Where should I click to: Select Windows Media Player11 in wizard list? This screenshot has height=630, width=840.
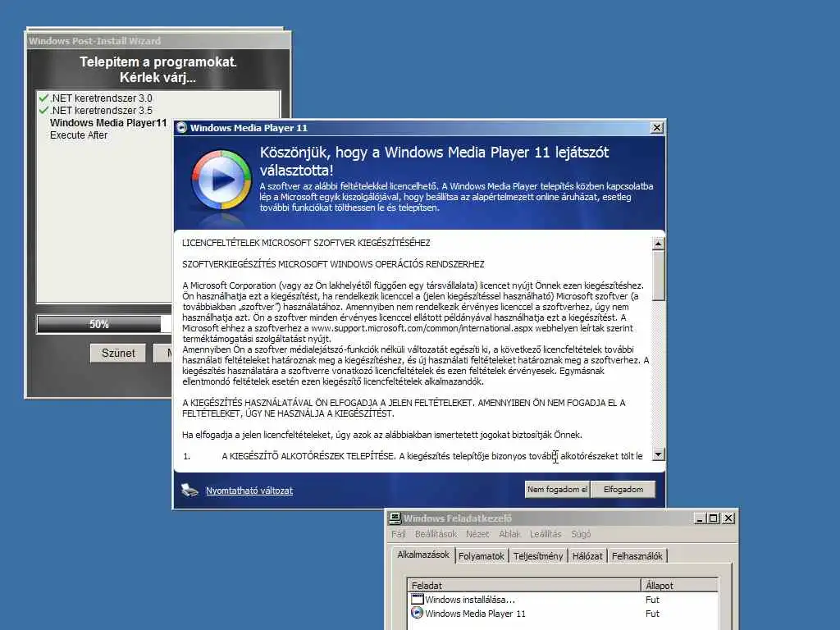[108, 123]
